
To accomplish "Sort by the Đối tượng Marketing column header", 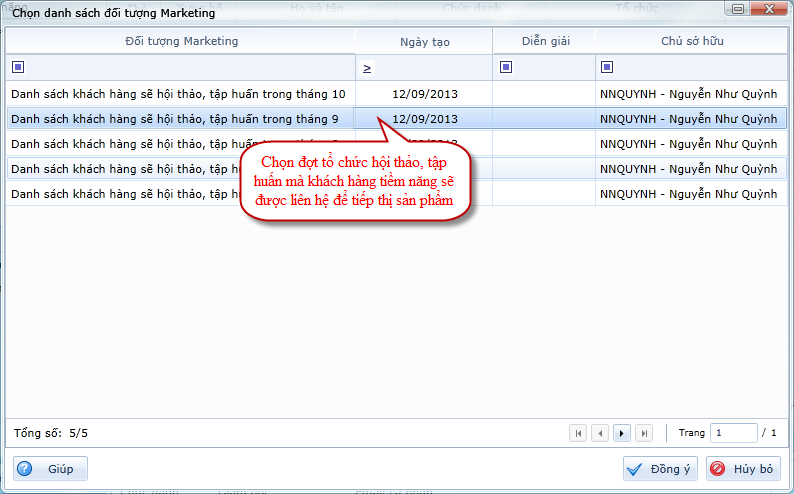I will tap(181, 41).
